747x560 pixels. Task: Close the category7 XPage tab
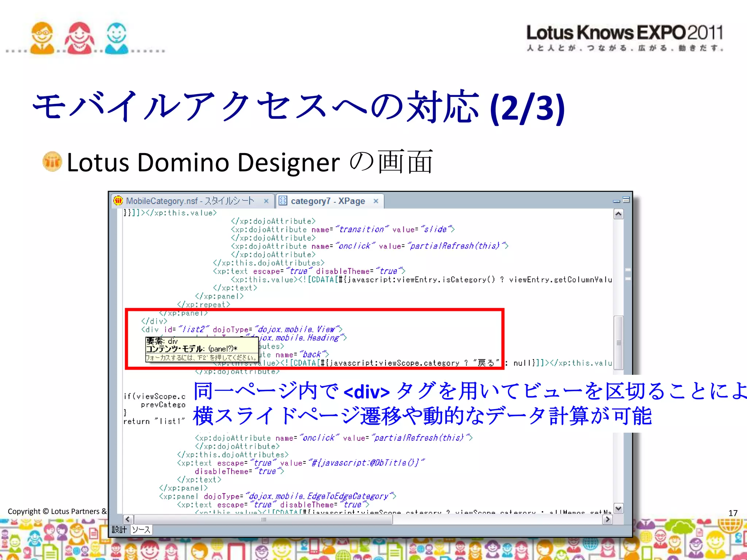click(x=376, y=201)
